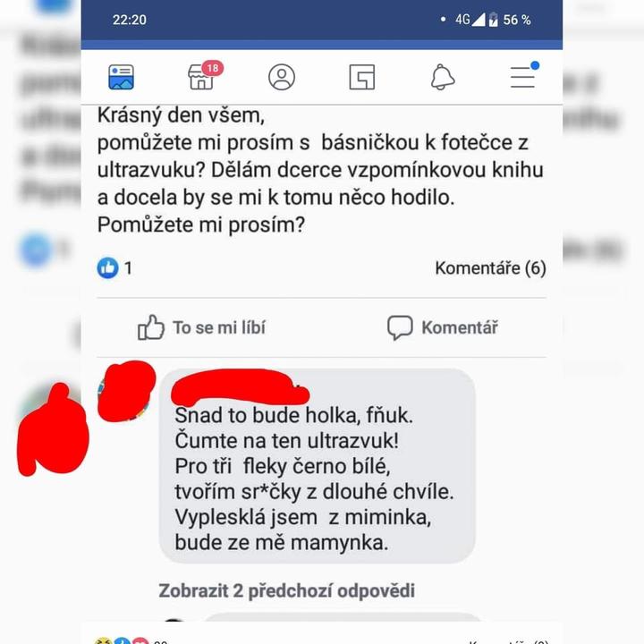Tap the commenter's redacted avatar
Screen dimensions: 644x644
point(125,393)
